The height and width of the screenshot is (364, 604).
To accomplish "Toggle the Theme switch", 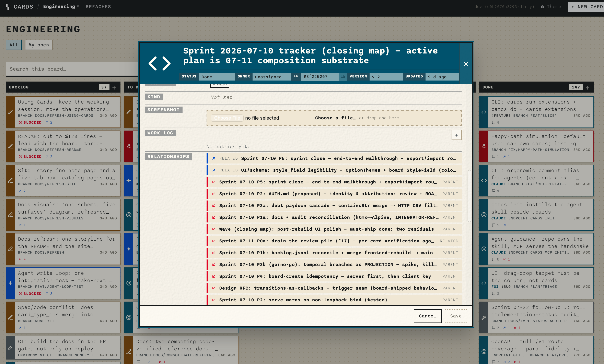I will [x=551, y=7].
